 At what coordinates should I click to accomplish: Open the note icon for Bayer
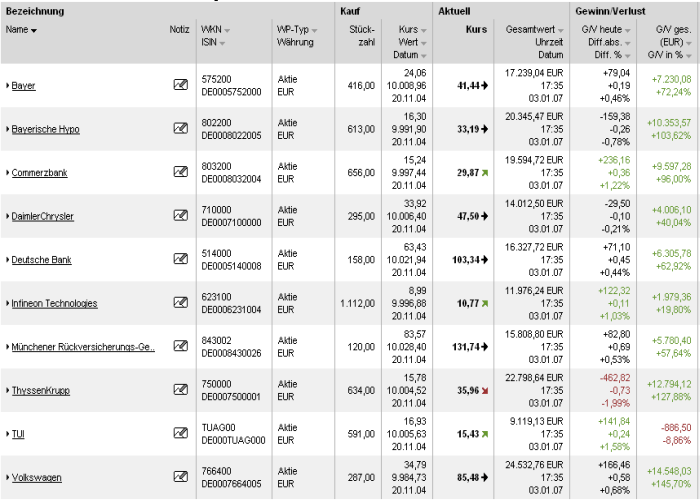coord(180,85)
